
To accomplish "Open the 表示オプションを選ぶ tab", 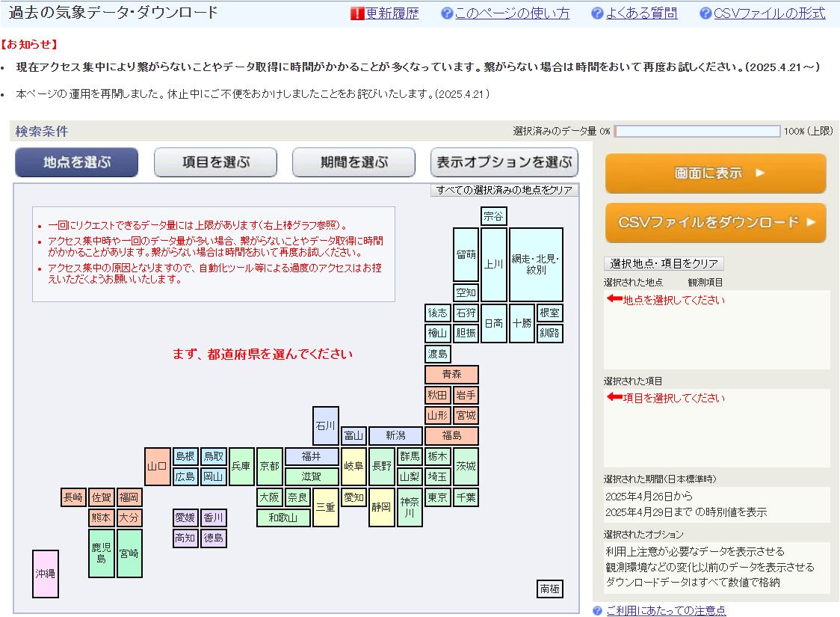I will pos(504,162).
